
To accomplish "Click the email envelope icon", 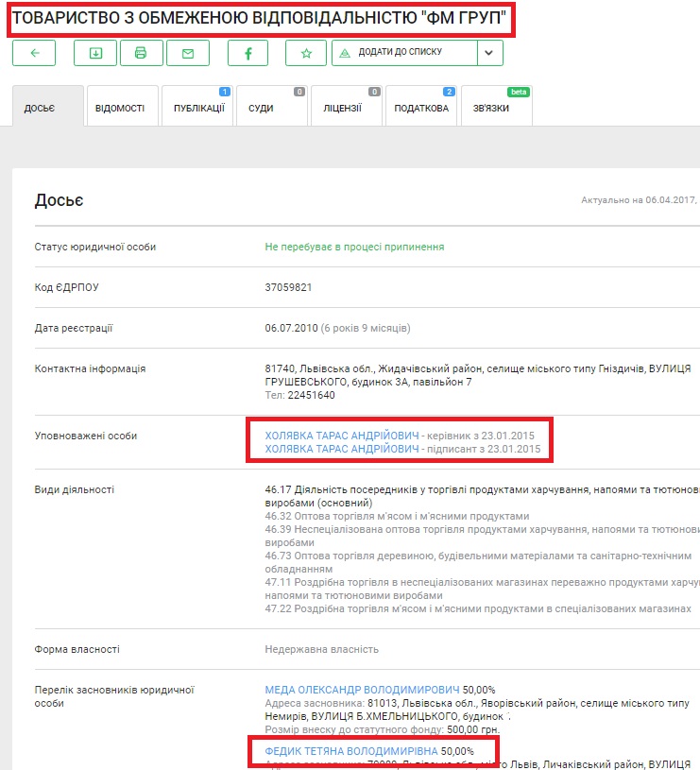I will coord(188,53).
